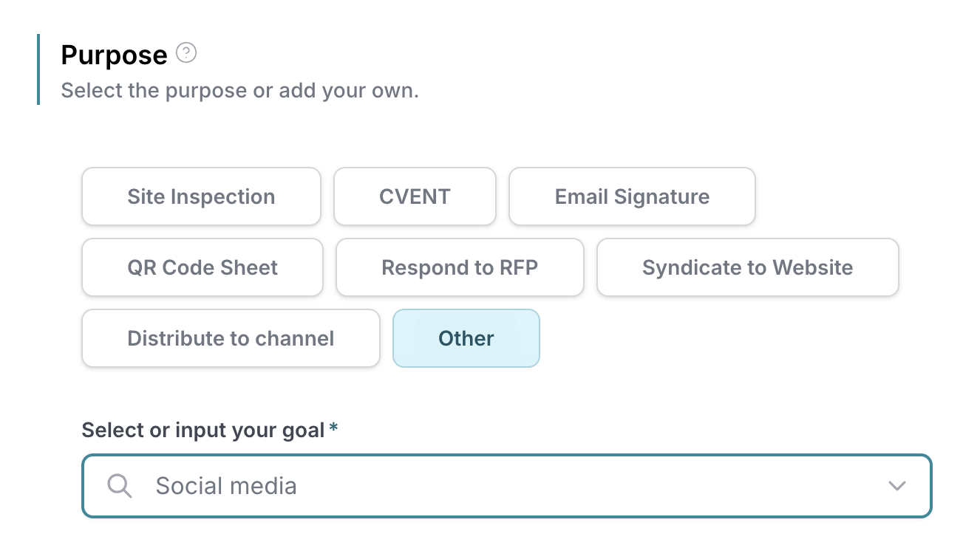Pick Email Signature as the purpose
The image size is (980, 545).
(632, 196)
